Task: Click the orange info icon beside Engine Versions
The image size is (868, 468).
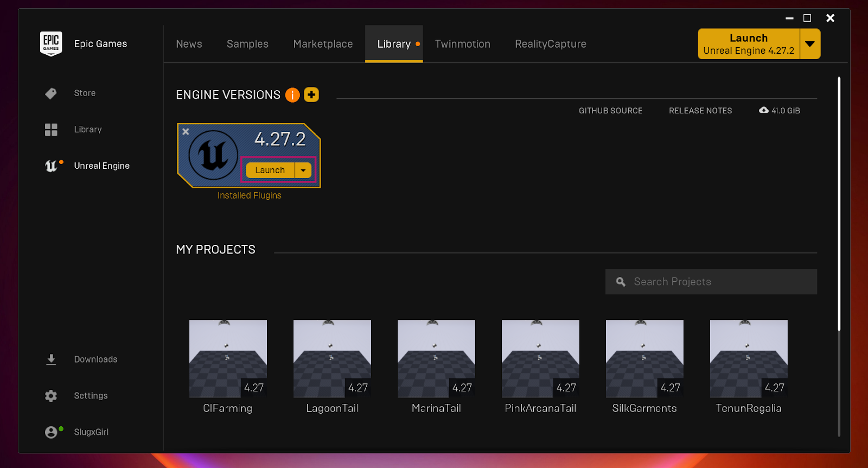Action: (292, 95)
